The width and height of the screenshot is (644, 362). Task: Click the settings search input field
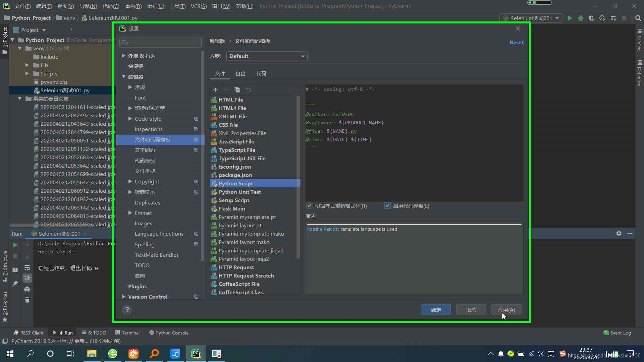pyautogui.click(x=161, y=43)
